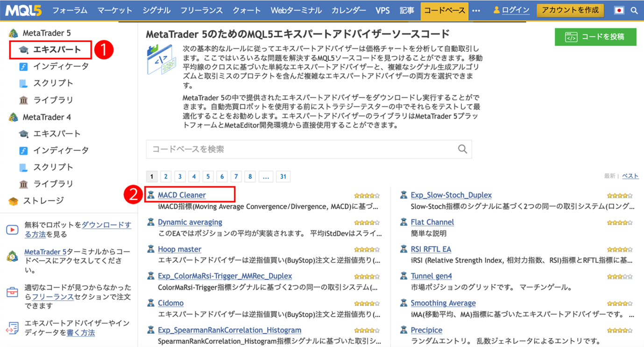Click the expert advisor illustration thumbnail
Screen dimensions: 644x347
tap(162, 60)
